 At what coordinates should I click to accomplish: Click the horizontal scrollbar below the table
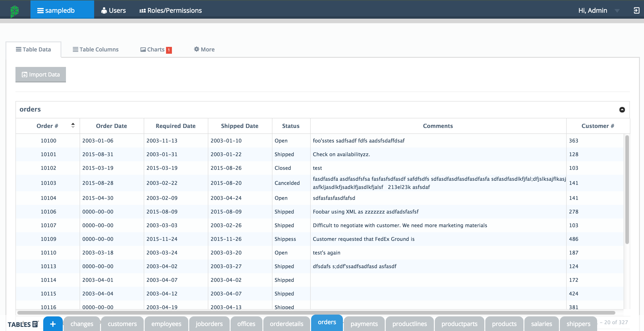(x=316, y=313)
